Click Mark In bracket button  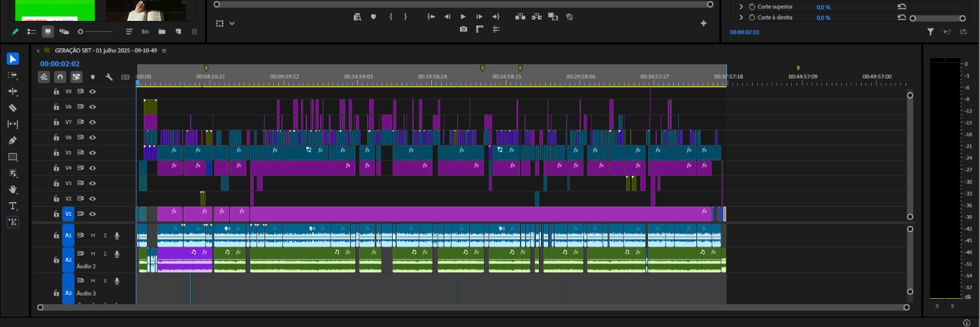coord(391,16)
